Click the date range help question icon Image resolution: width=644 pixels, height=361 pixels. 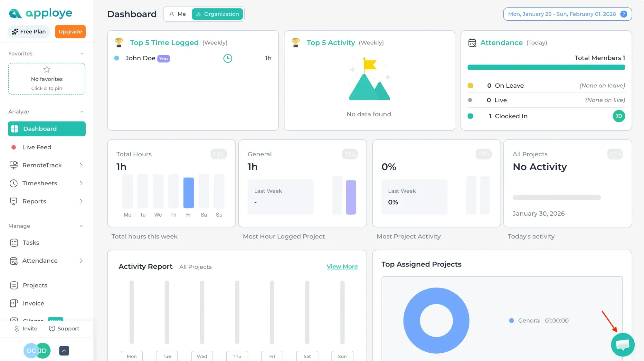coord(624,14)
